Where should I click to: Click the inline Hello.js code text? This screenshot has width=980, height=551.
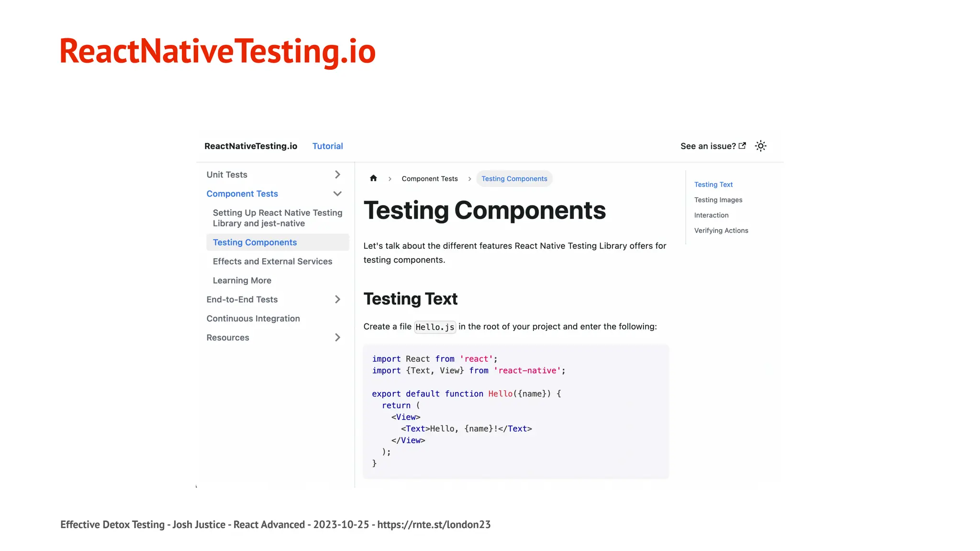(x=435, y=327)
